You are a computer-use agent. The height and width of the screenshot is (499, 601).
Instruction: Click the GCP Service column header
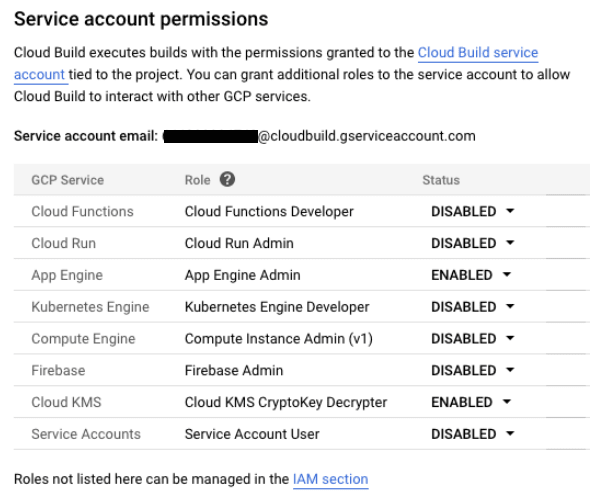(x=67, y=180)
